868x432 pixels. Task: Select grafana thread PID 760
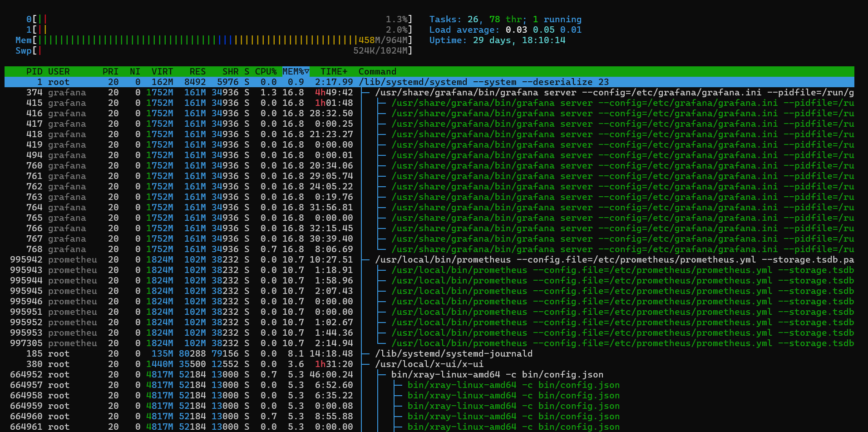click(x=429, y=166)
